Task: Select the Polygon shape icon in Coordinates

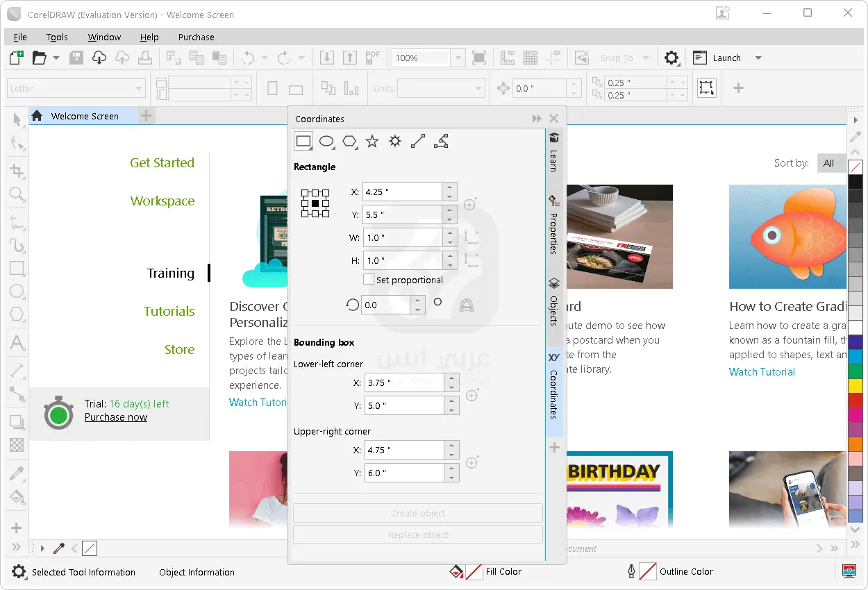Action: tap(349, 142)
